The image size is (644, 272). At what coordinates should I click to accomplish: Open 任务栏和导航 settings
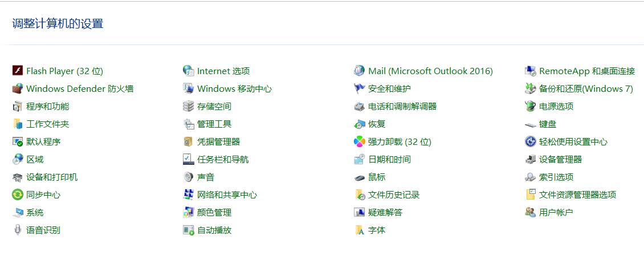point(223,159)
